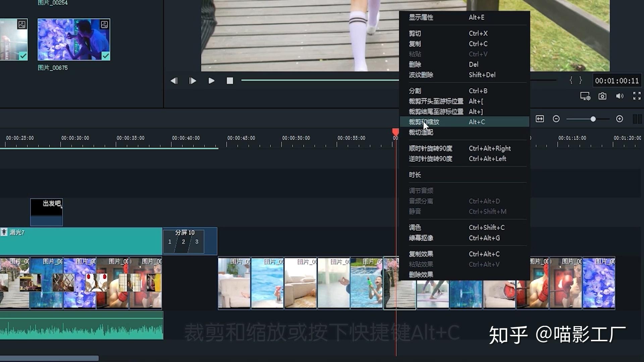Viewport: 644px width, 362px height.
Task: Choose 裁剪开头至游标位置 option
Action: pyautogui.click(x=464, y=101)
